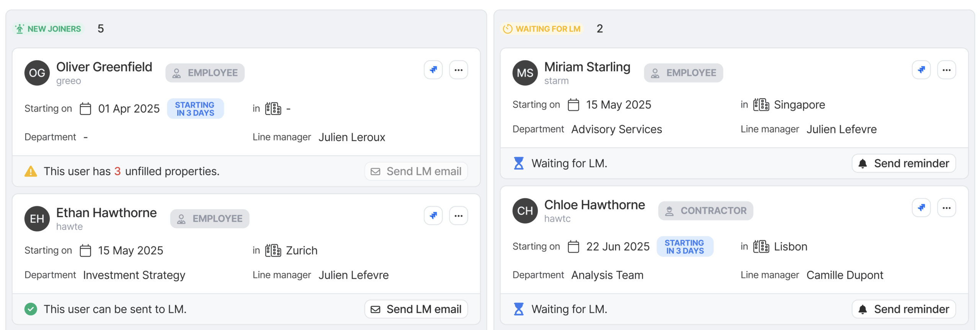This screenshot has height=330, width=980.
Task: Click the CH avatar of Chloe Hawthorne
Action: [525, 211]
